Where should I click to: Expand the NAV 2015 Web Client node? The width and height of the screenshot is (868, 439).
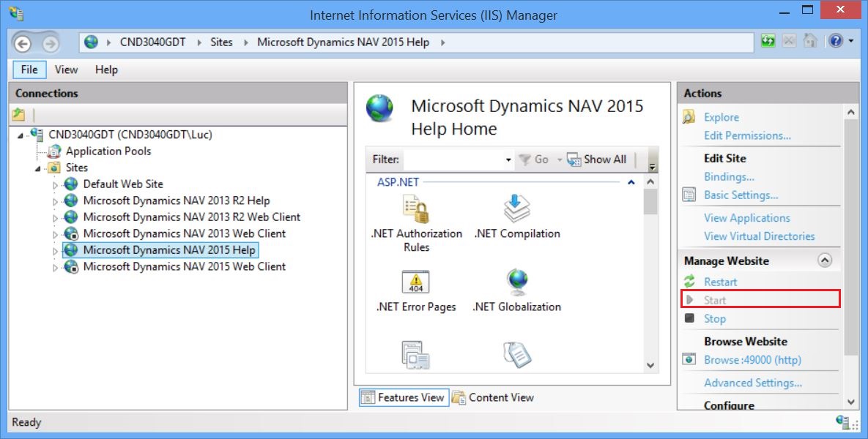pos(55,268)
